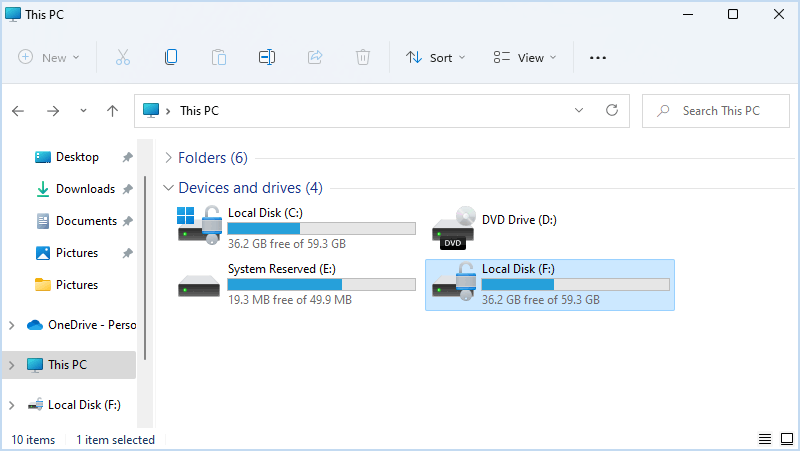Click '36.2 GB free of 59.3 GB' under F:
The width and height of the screenshot is (800, 451).
click(x=541, y=300)
